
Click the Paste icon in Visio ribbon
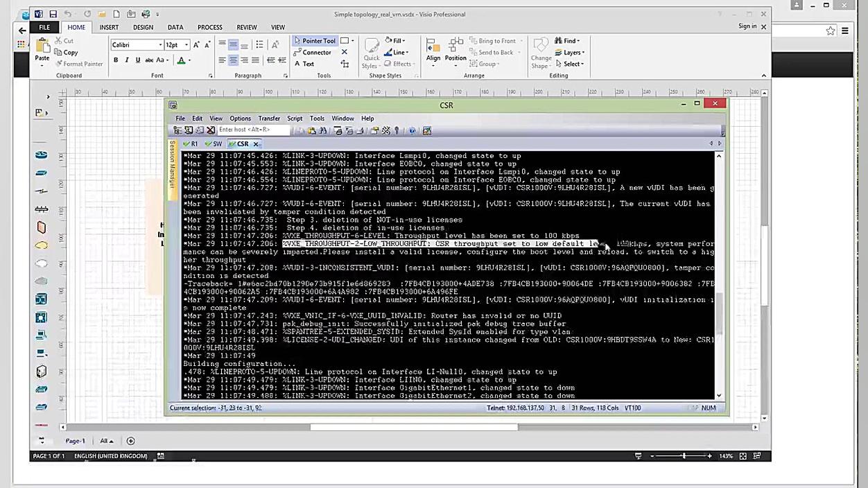click(42, 46)
